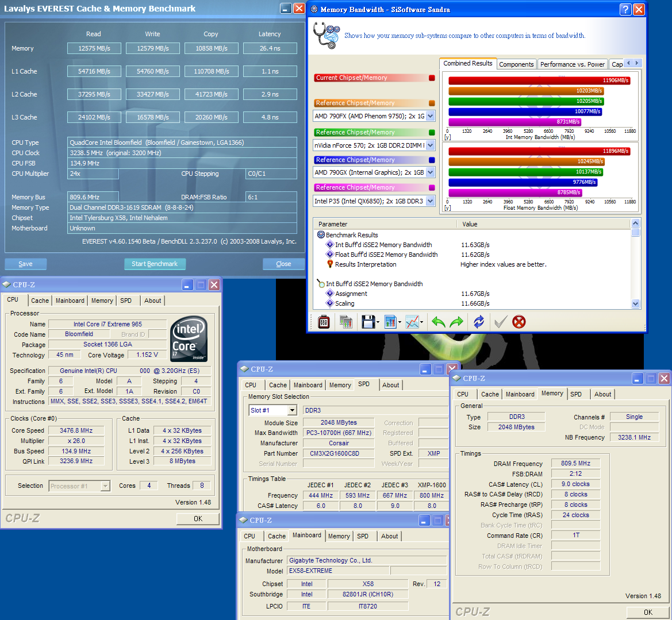The image size is (672, 620).
Task: Open the Intel P35 reference dropdown
Action: point(430,201)
